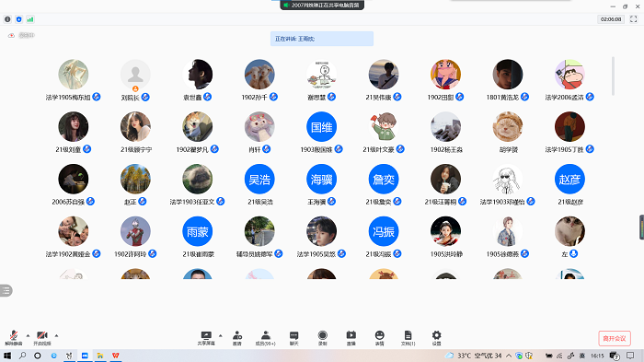Open the members list icon
644x362 pixels.
tap(266, 338)
